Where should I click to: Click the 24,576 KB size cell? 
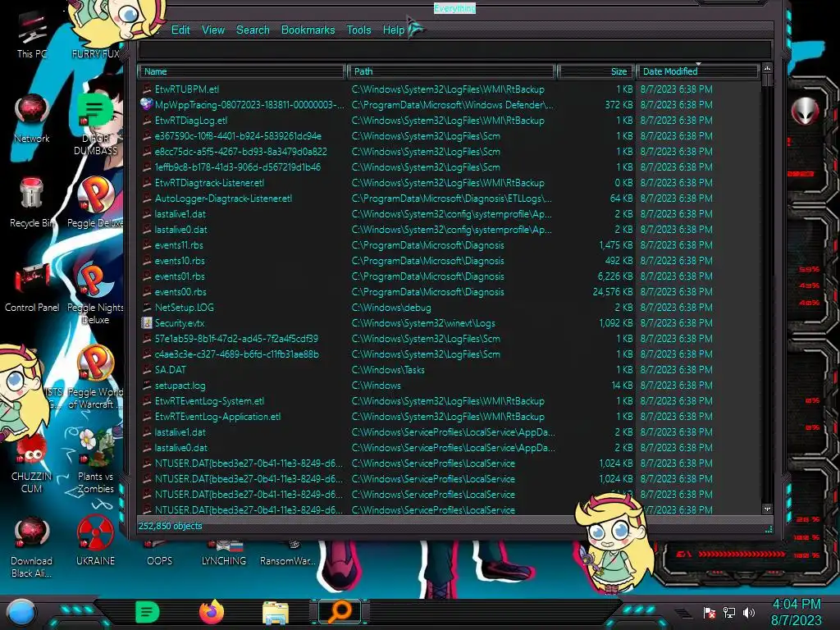(x=613, y=292)
